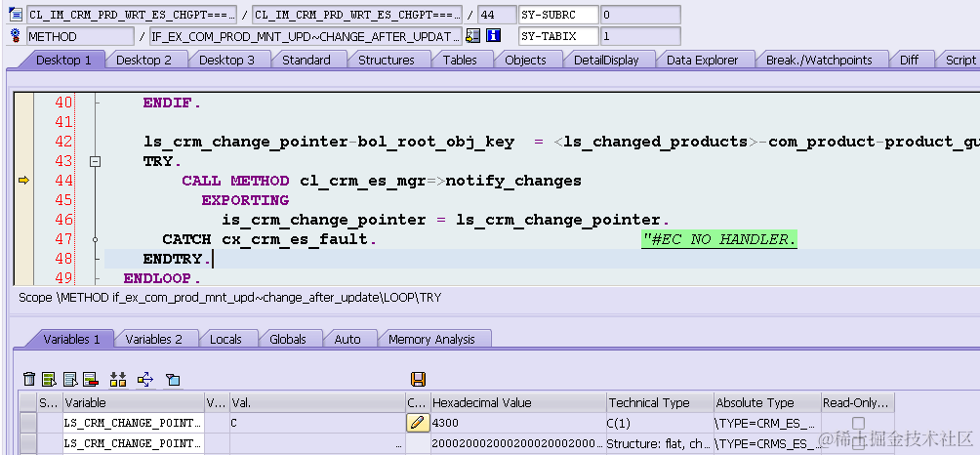Click line 44 breakpoint margin with the yellow arrow
Viewport: 980px width, 455px height.
point(23,181)
